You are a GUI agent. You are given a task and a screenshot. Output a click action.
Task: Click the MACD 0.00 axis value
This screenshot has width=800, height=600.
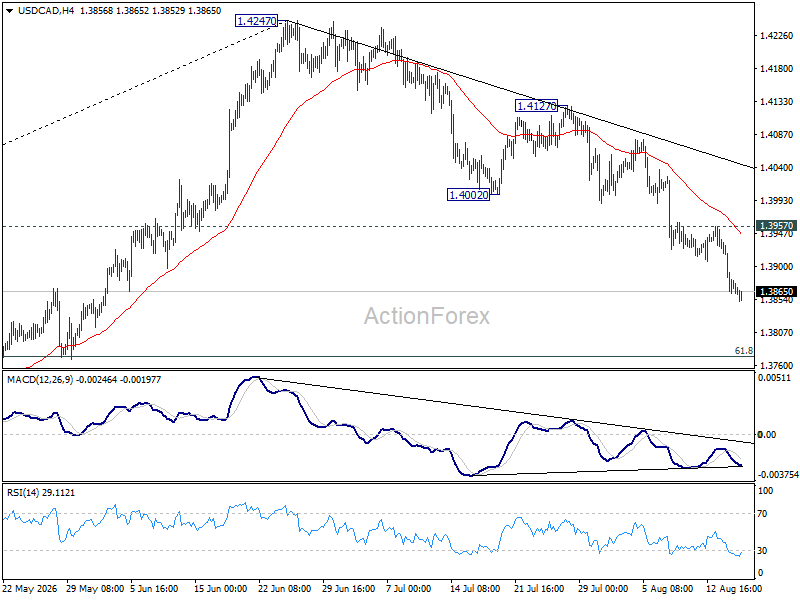pos(766,435)
